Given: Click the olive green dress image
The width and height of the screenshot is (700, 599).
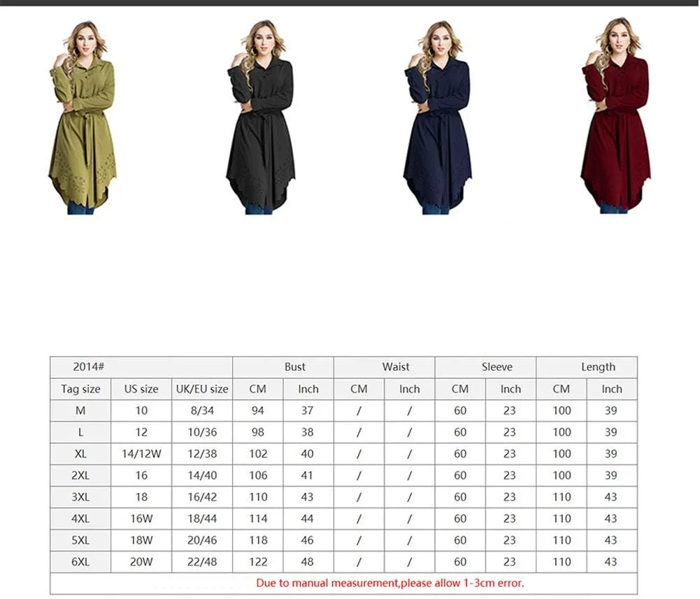Looking at the screenshot, I should [83, 119].
